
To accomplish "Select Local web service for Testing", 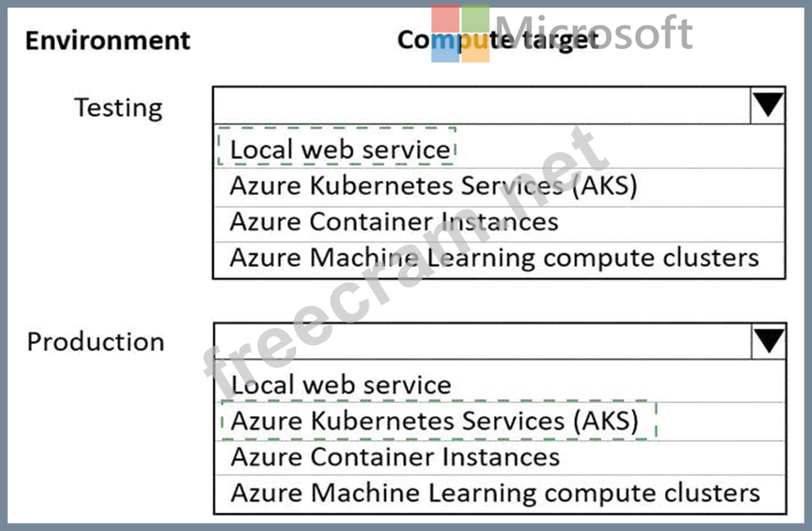I will [340, 149].
